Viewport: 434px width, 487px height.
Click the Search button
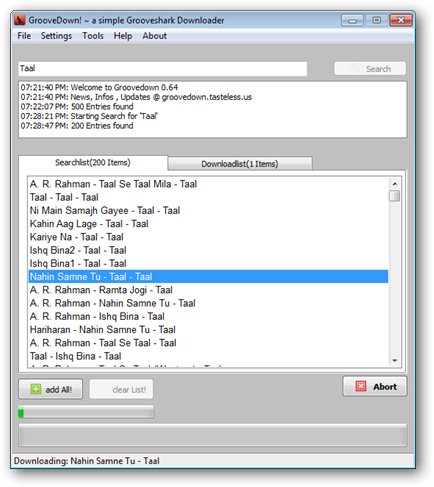pos(370,69)
